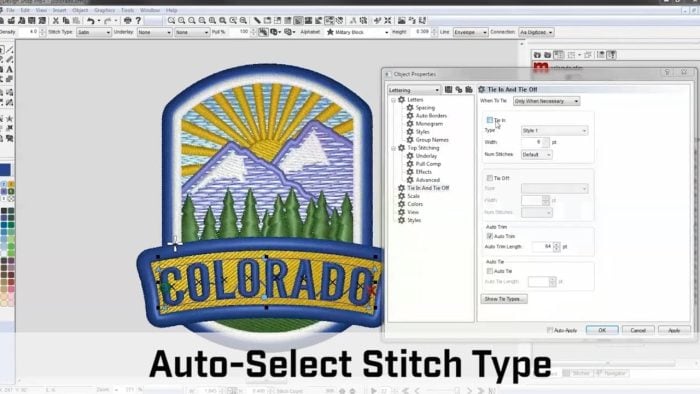Click the help question icon in Object Properties title bar

667,72
